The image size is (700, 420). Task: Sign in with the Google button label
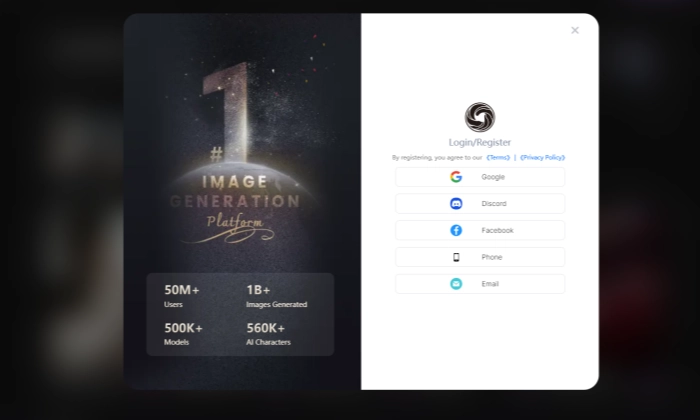coord(493,177)
